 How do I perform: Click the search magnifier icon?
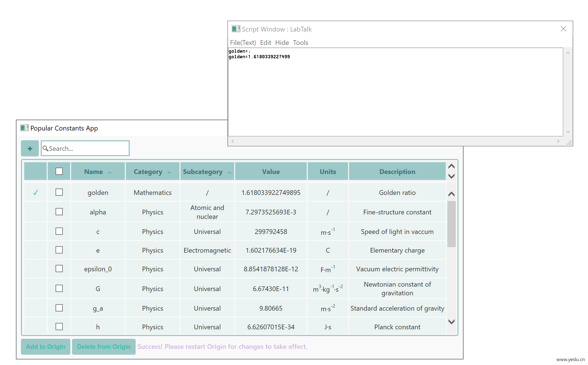45,148
